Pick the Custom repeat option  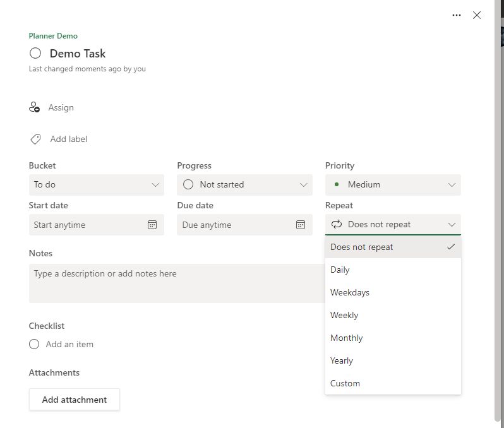(345, 383)
